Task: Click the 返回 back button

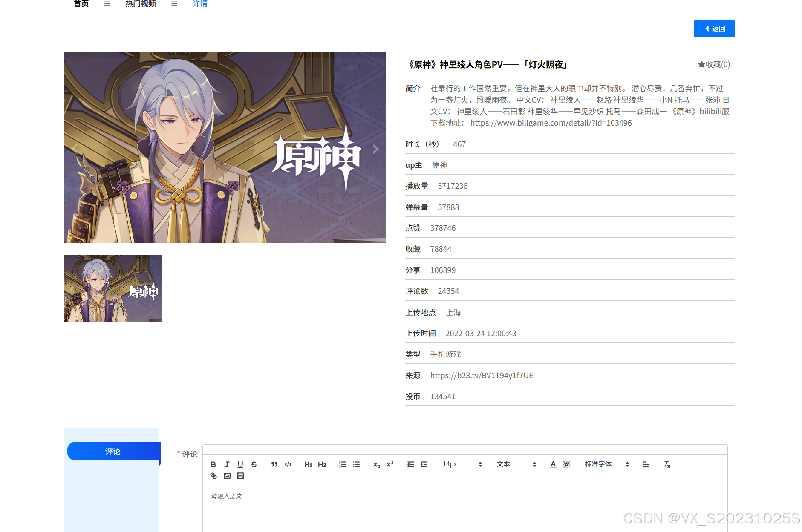Action: coord(714,29)
